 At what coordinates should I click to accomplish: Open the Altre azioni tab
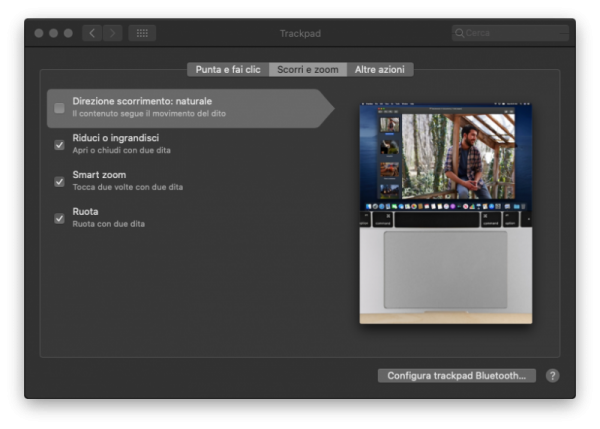click(x=380, y=70)
